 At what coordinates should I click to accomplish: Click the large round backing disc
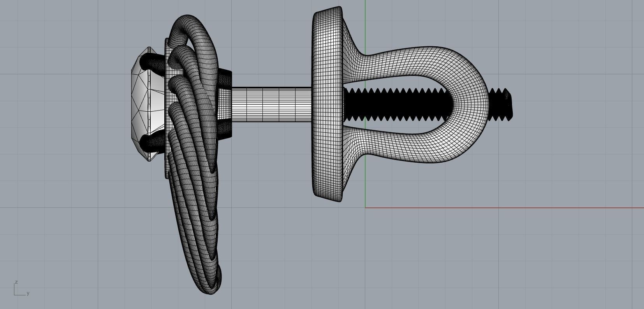pos(327,104)
